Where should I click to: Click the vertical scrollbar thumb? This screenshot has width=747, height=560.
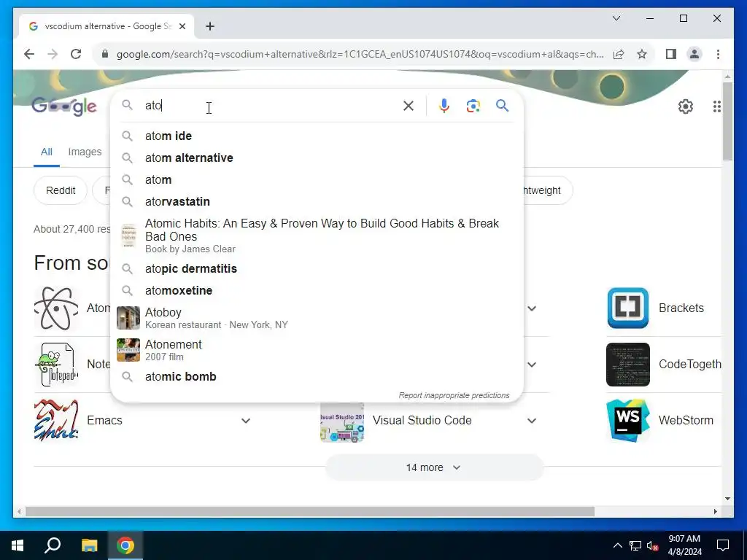click(727, 122)
